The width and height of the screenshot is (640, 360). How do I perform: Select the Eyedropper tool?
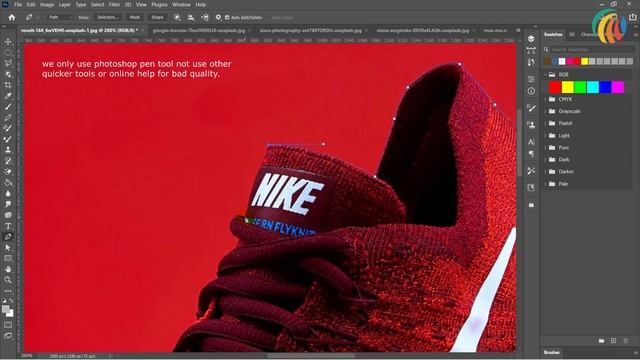pyautogui.click(x=8, y=96)
